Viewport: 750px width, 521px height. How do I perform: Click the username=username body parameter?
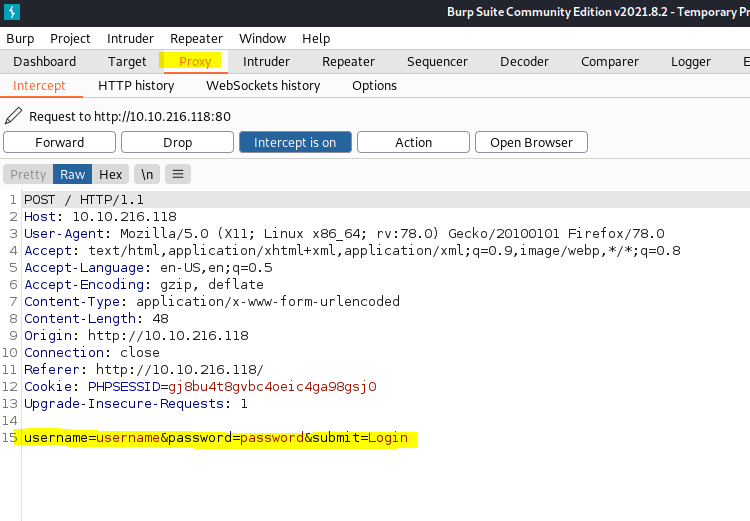pyautogui.click(x=92, y=438)
